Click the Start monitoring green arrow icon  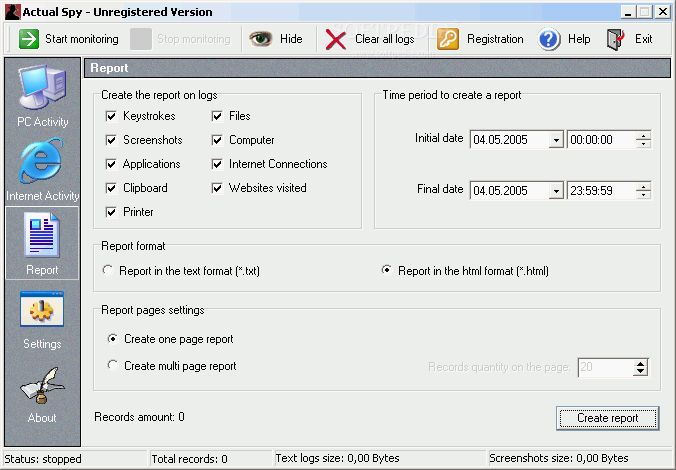[x=29, y=39]
